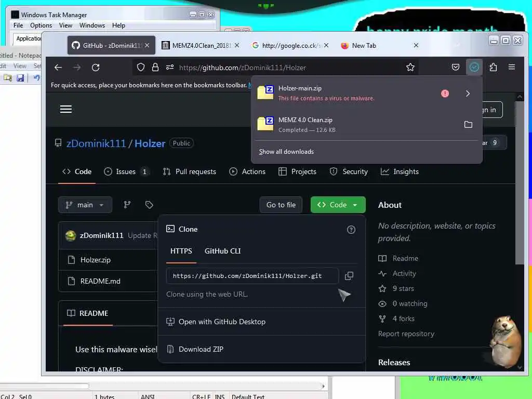Click the undo icon in Notepad toolbar
Viewport: 532px width, 399px height.
click(x=36, y=78)
